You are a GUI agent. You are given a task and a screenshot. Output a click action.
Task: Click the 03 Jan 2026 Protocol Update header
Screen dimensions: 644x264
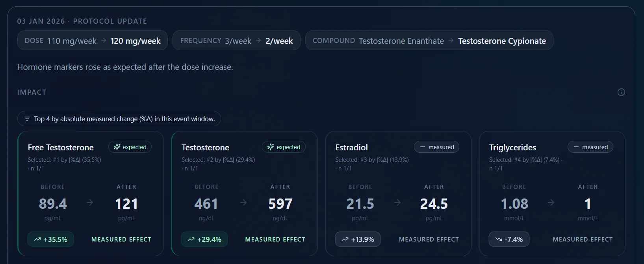pos(82,21)
